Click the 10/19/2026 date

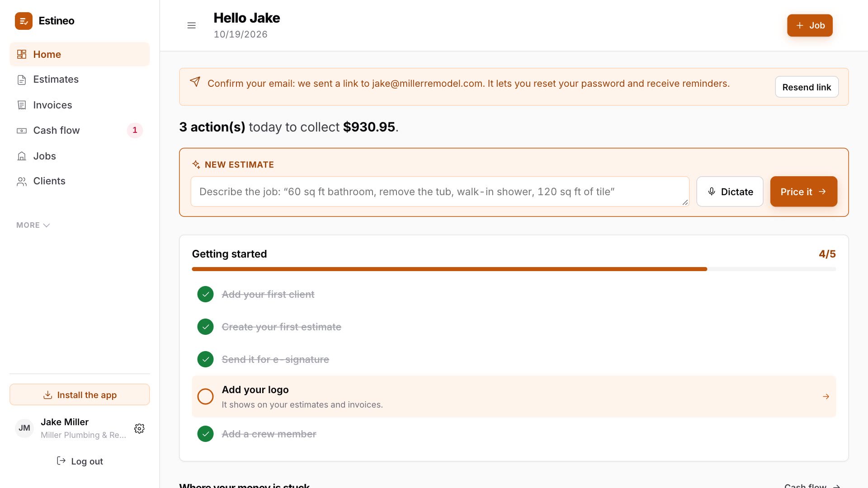[x=241, y=34]
